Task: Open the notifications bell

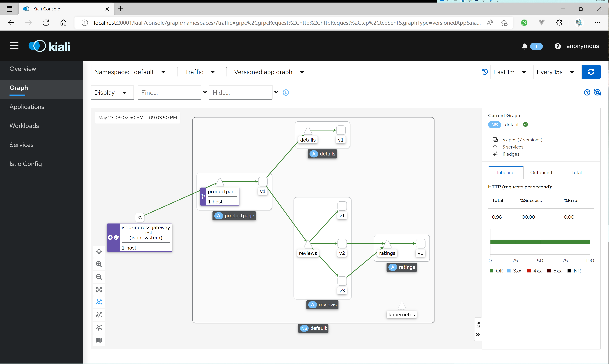Action: coord(525,46)
